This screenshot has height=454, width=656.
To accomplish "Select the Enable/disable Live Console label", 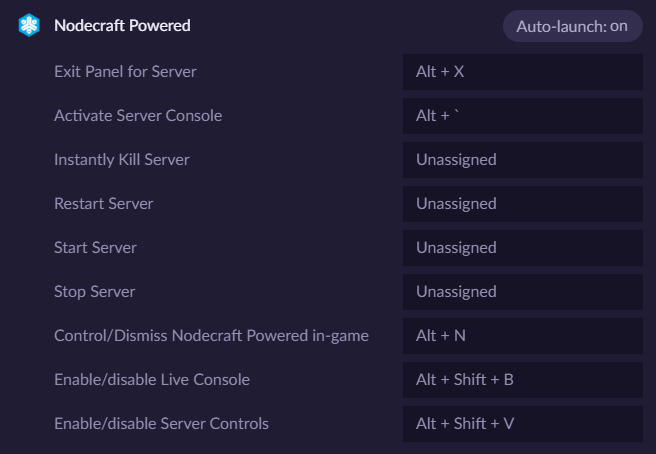I will point(152,380).
